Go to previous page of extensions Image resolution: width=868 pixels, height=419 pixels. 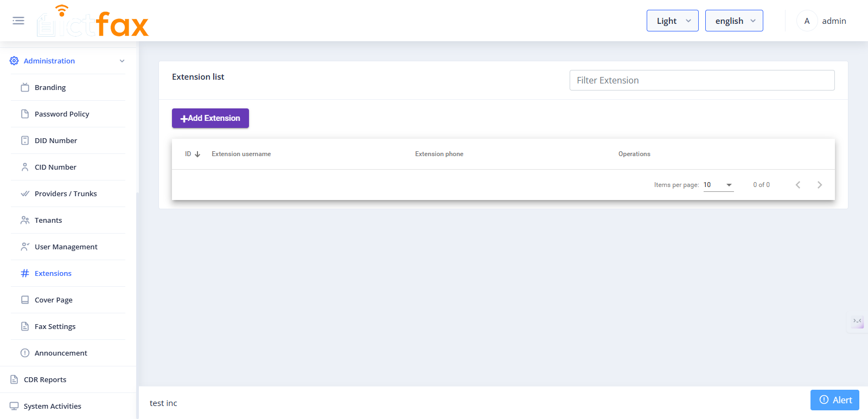pyautogui.click(x=798, y=185)
